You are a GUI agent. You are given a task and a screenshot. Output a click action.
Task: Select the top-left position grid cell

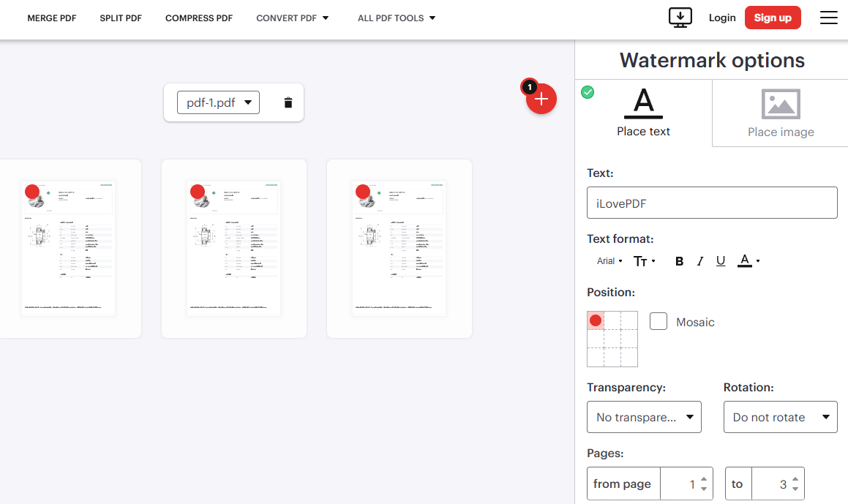pyautogui.click(x=596, y=320)
